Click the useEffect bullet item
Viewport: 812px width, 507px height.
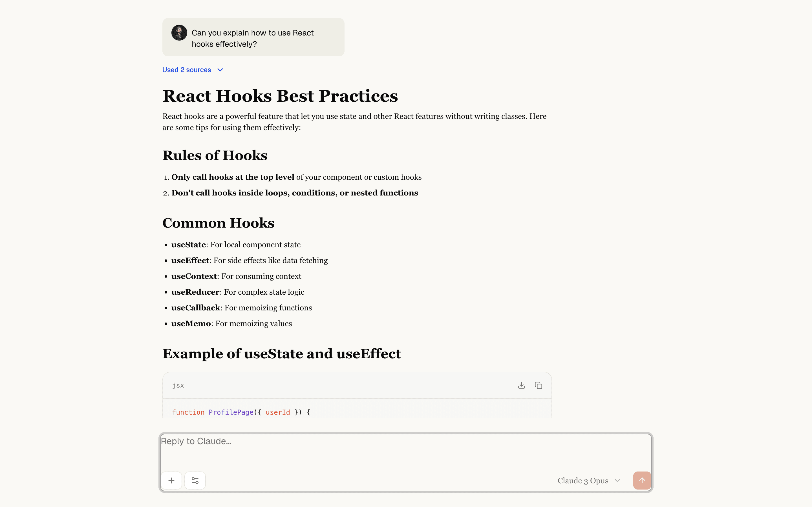tap(249, 261)
